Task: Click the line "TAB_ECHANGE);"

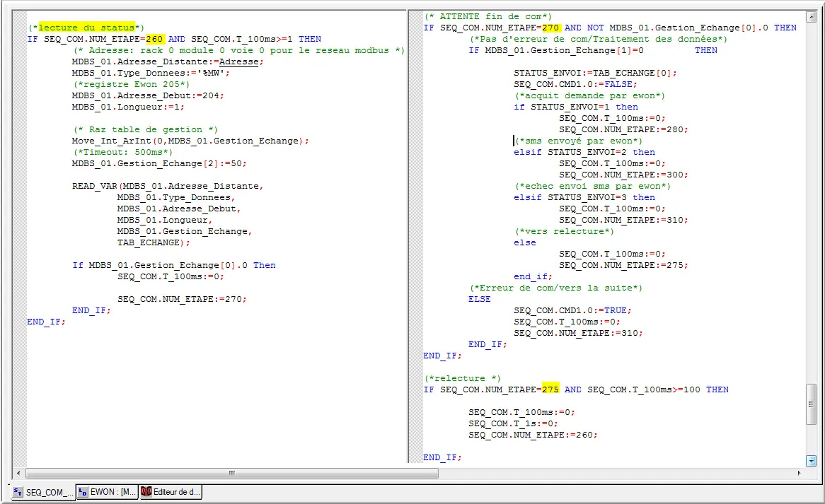Action: pos(154,242)
